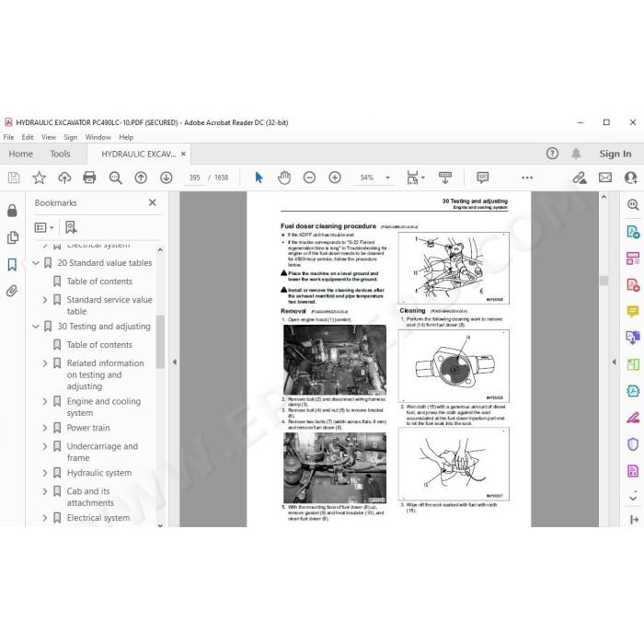The image size is (644, 644).
Task: Open the Fill & Sign pen tool
Action: [633, 418]
